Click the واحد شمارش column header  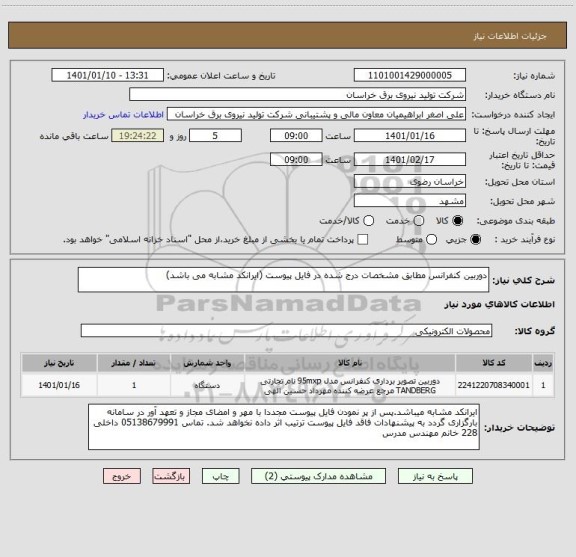coord(207,363)
